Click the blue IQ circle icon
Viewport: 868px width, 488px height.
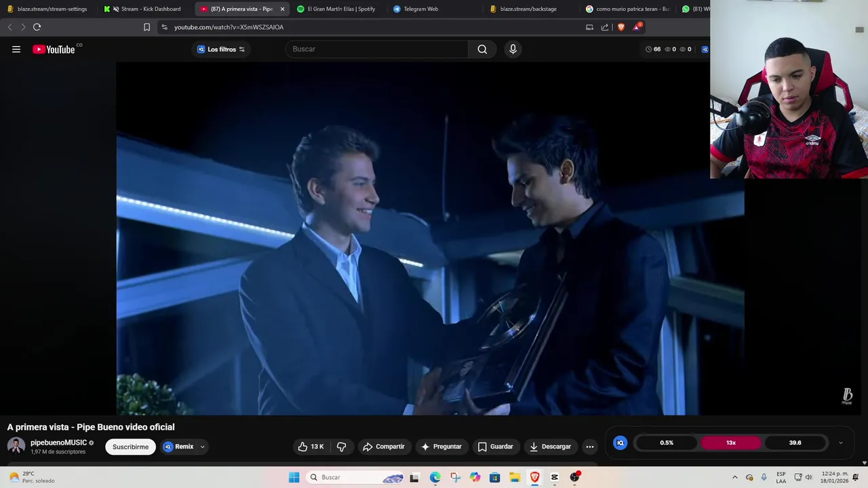point(620,443)
